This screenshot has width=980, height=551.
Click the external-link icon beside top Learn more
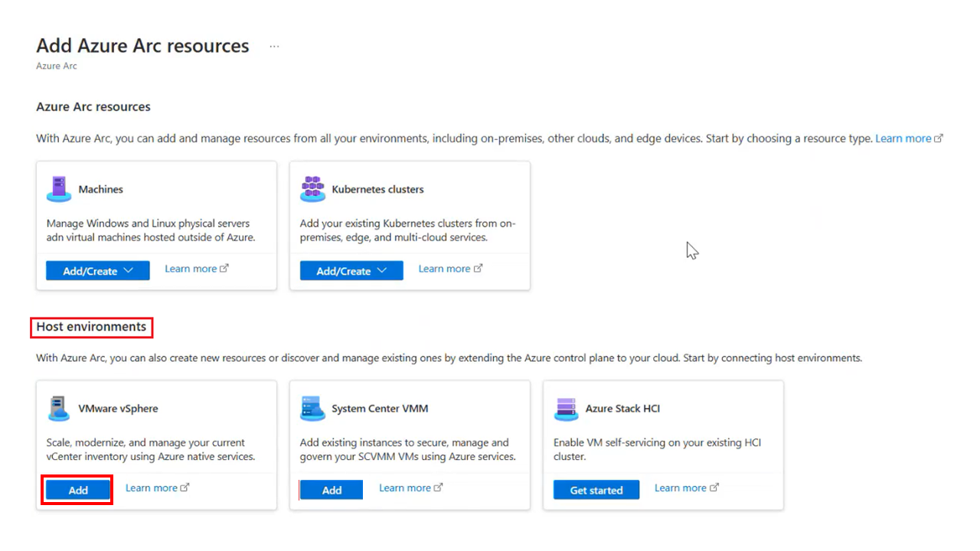pos(939,138)
